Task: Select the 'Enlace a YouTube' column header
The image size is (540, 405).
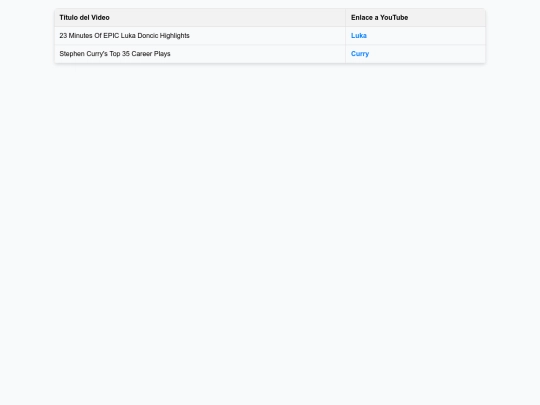Action: point(416,18)
